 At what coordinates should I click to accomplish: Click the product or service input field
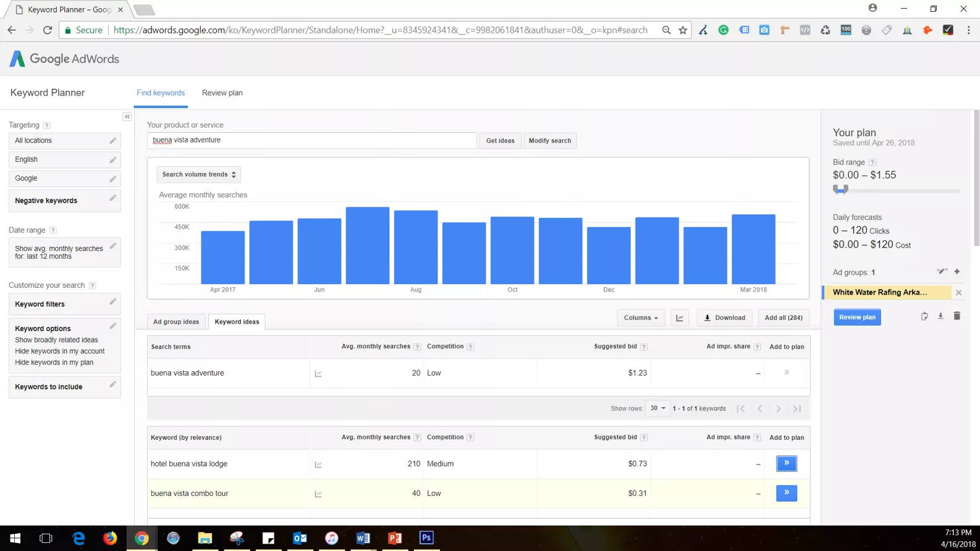[312, 140]
